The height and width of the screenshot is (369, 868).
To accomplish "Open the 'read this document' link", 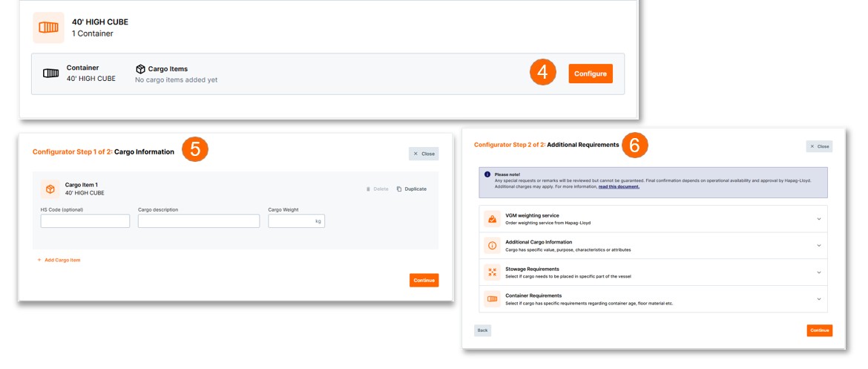I will (x=619, y=187).
